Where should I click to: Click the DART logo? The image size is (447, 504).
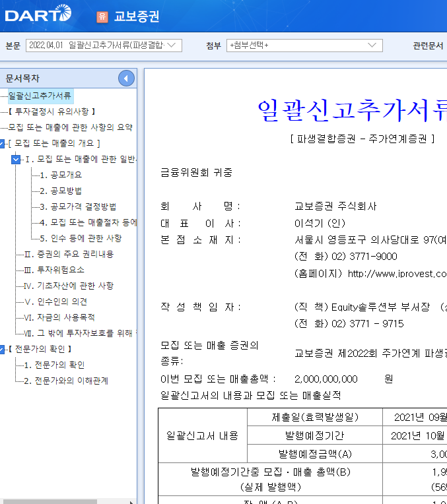[38, 13]
